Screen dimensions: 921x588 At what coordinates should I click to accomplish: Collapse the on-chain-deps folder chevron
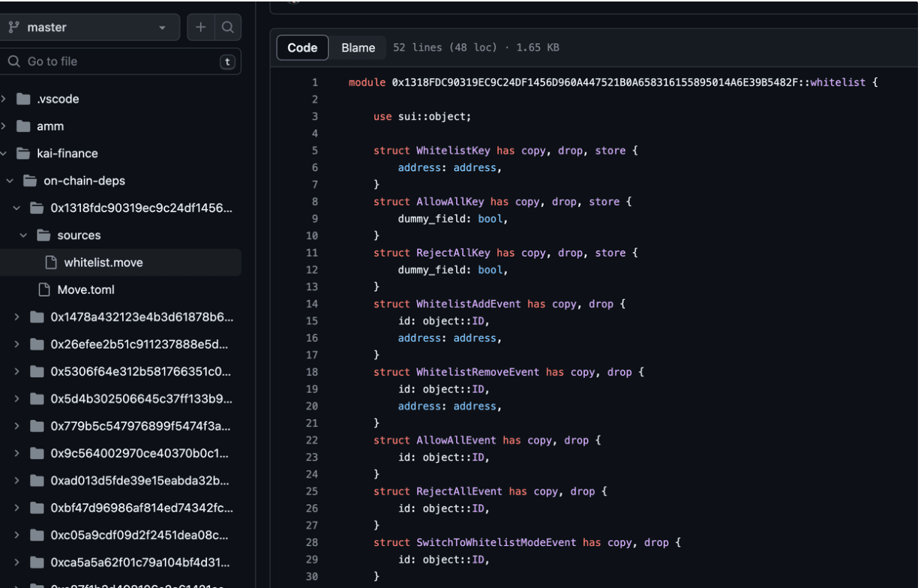(x=10, y=181)
